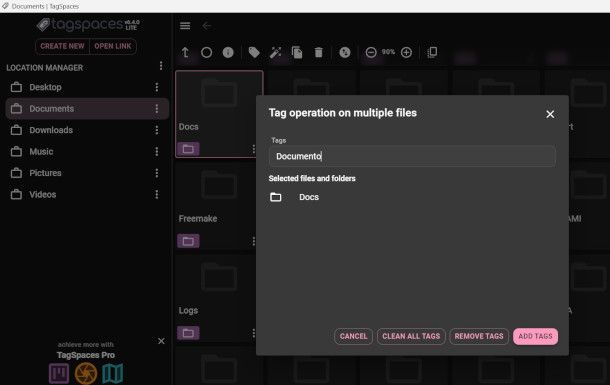Viewport: 610px width, 385px height.
Task: Open Pictures location three-dot menu
Action: 157,173
